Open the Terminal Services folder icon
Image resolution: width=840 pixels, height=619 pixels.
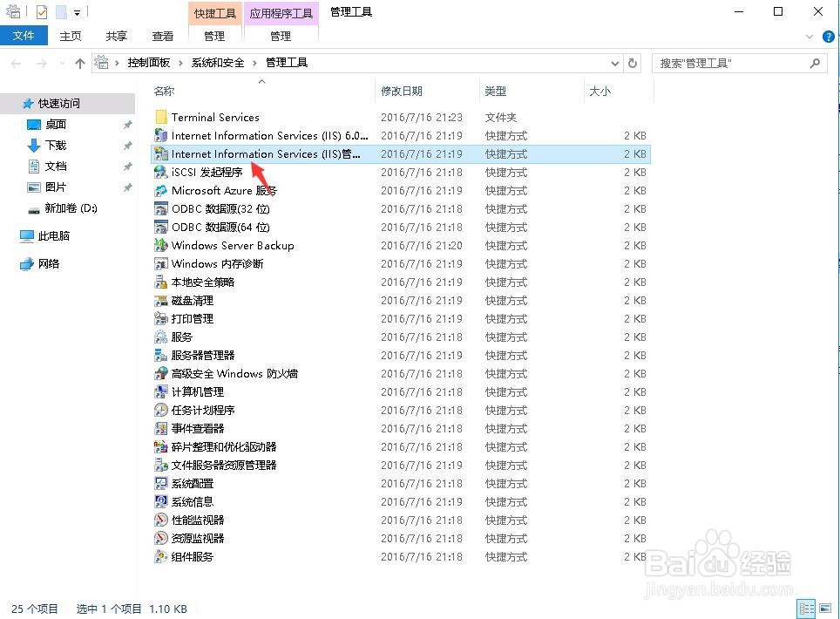click(x=161, y=117)
